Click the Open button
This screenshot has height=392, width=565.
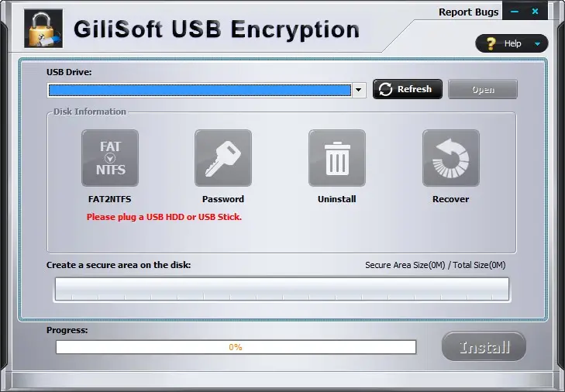(x=483, y=89)
